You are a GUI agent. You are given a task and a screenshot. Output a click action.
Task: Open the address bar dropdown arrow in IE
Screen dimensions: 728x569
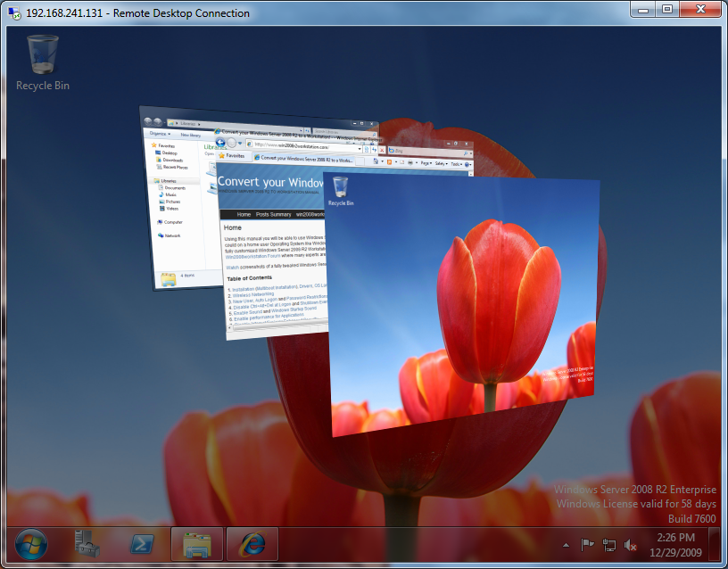tap(360, 149)
